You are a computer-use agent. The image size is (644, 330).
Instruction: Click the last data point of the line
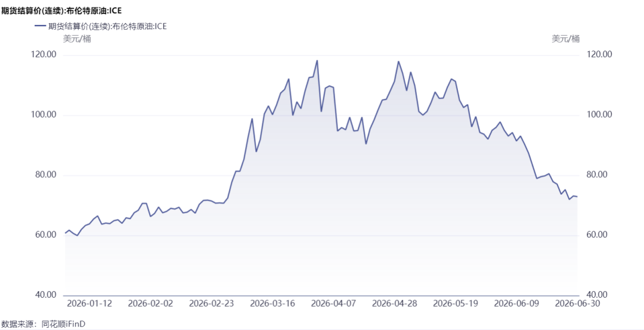(577, 197)
